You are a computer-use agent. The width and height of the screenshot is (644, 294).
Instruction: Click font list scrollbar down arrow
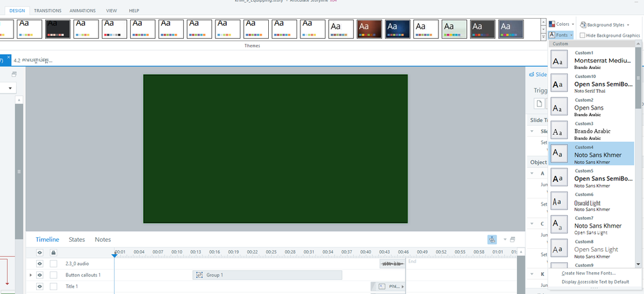click(638, 264)
